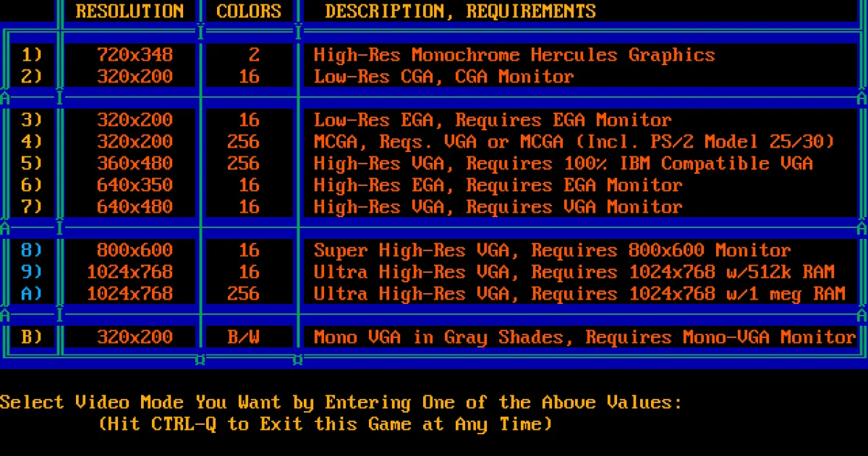Select video mode option A)
The image size is (868, 456).
(x=31, y=294)
